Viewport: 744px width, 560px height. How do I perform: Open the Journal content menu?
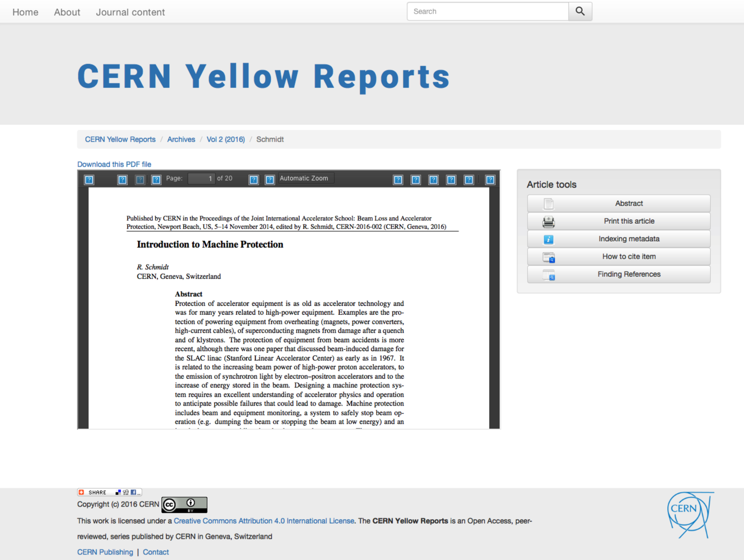tap(130, 12)
